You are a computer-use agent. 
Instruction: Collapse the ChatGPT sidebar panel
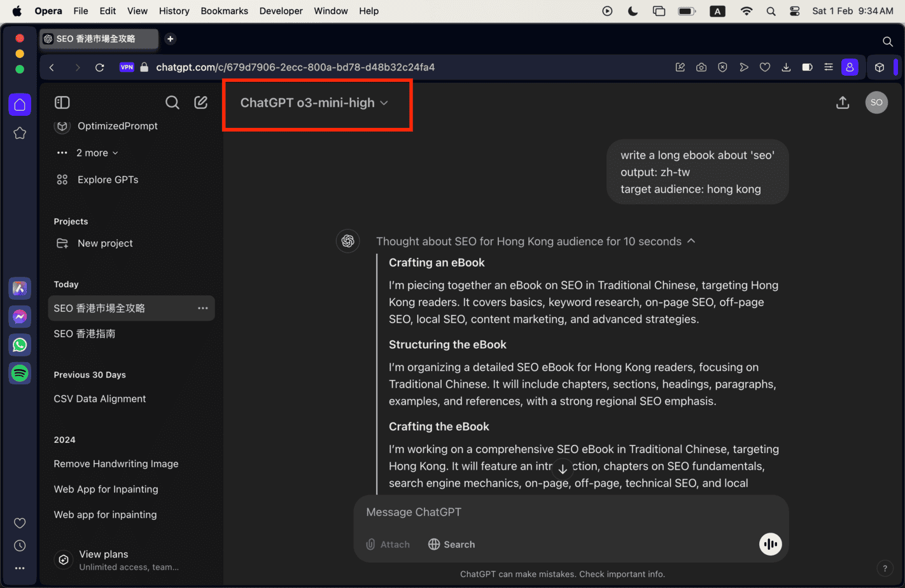62,102
